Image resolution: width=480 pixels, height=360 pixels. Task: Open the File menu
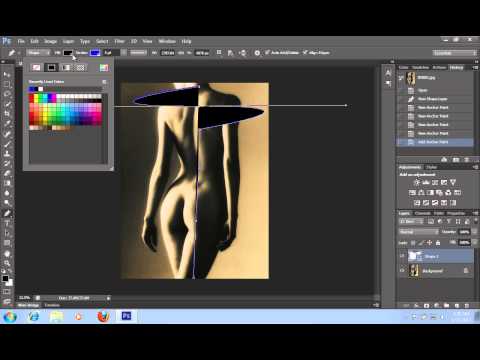pyautogui.click(x=21, y=41)
